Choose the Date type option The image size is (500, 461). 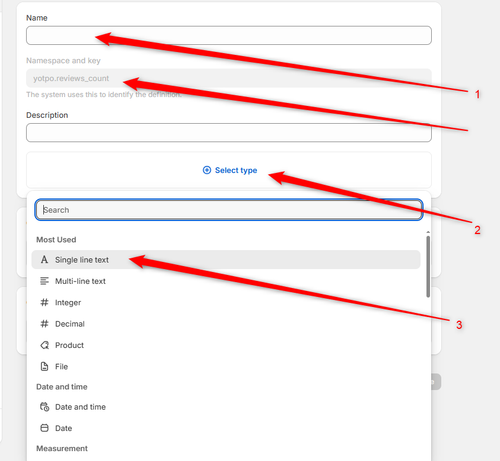[x=226, y=428]
